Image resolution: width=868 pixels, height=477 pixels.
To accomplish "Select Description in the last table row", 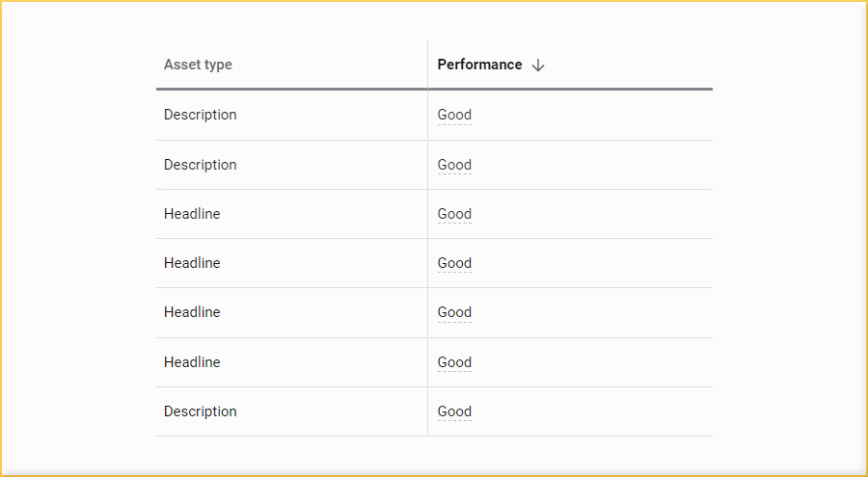I will (200, 411).
